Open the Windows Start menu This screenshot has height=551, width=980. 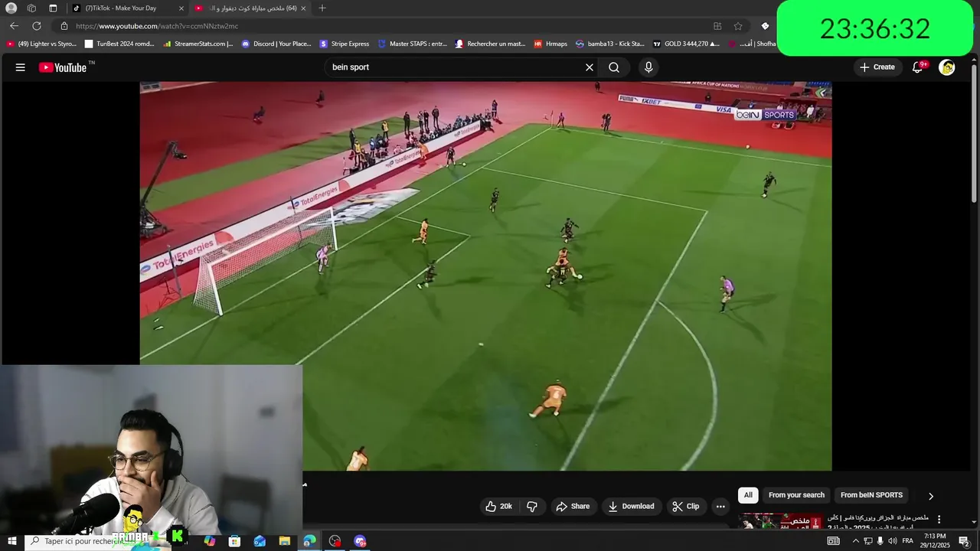pyautogui.click(x=11, y=541)
